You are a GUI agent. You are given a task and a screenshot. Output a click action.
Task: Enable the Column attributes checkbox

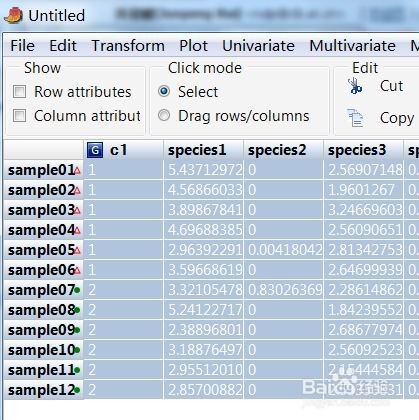click(x=19, y=116)
